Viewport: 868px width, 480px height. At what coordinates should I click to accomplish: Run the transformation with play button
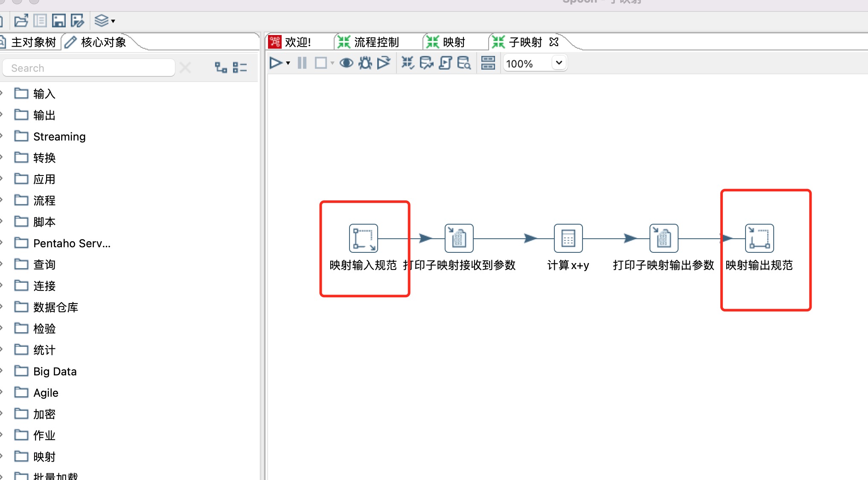click(276, 63)
